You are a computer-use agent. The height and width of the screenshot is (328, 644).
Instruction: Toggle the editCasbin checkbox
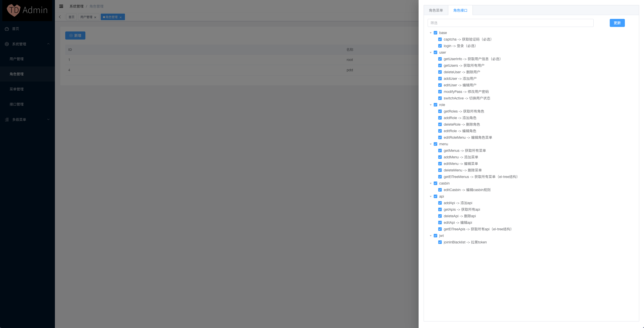click(440, 190)
